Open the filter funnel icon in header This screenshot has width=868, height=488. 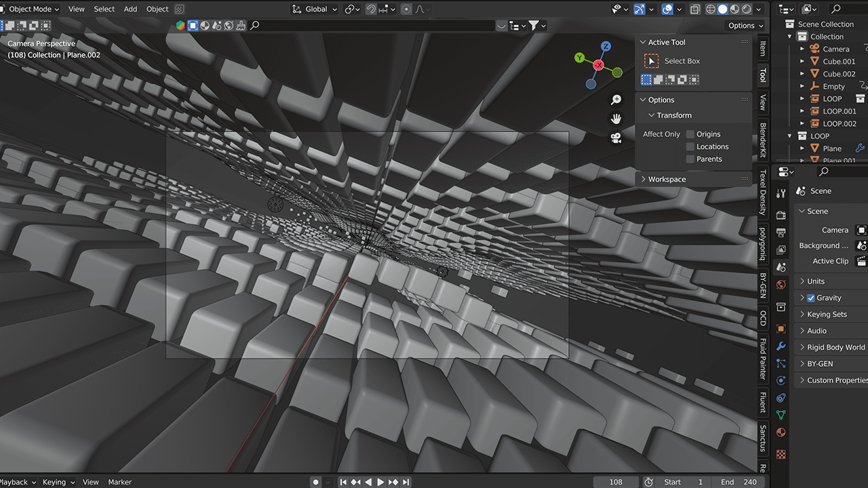534,26
